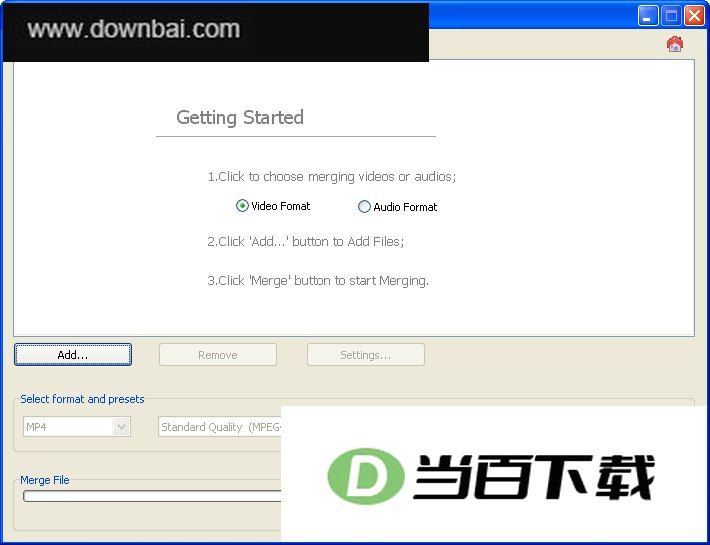Open the Settings... button
Image resolution: width=710 pixels, height=545 pixels.
366,354
